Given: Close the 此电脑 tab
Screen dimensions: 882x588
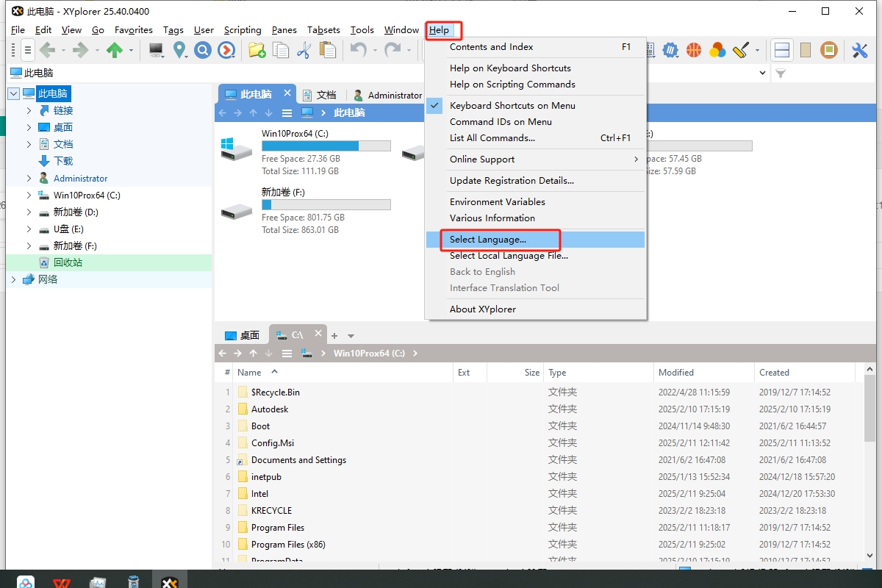Looking at the screenshot, I should point(287,93).
